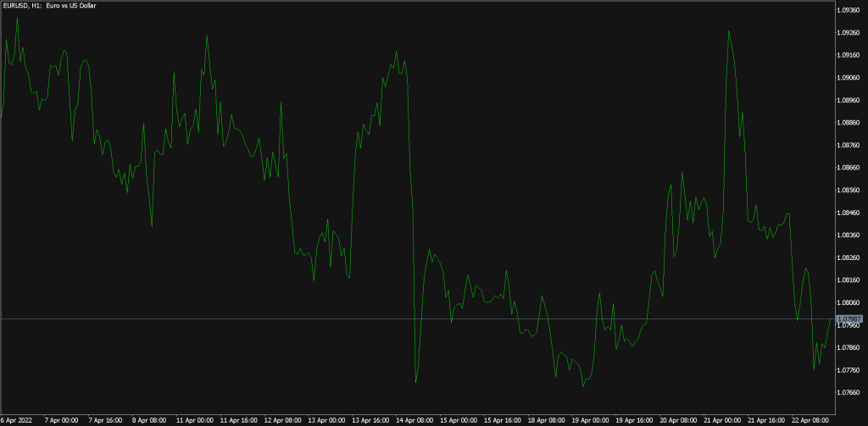Click the 18 Apr 08:00 time label
The image size is (868, 426).
tap(546, 420)
